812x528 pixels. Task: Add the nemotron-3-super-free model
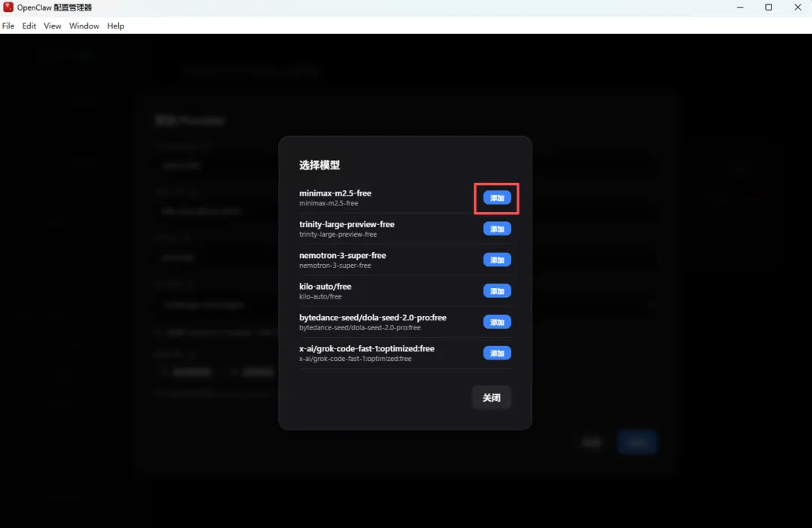(497, 259)
